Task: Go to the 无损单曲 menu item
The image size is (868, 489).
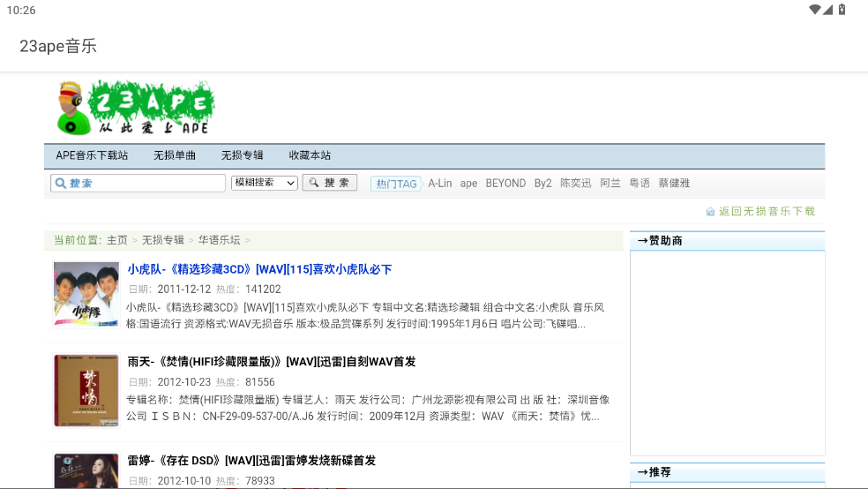Action: click(x=175, y=155)
